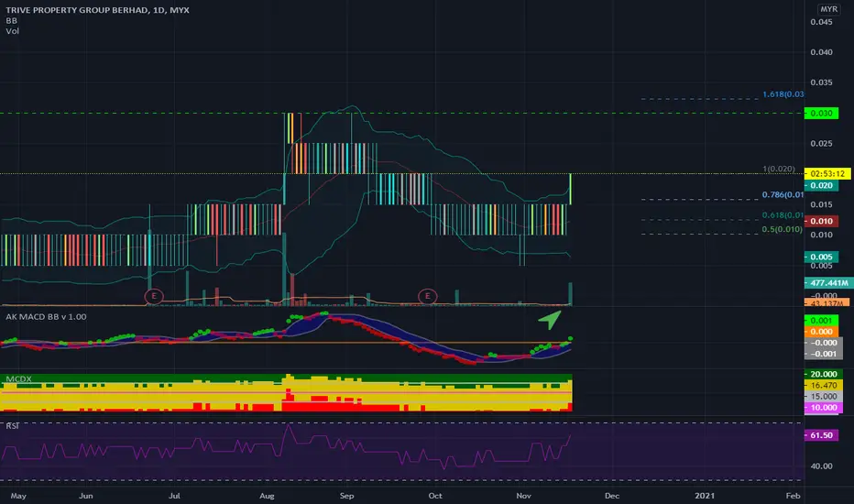Click the first earnings 'E' marker near July
Image resolution: width=854 pixels, height=504 pixels.
pos(154,296)
